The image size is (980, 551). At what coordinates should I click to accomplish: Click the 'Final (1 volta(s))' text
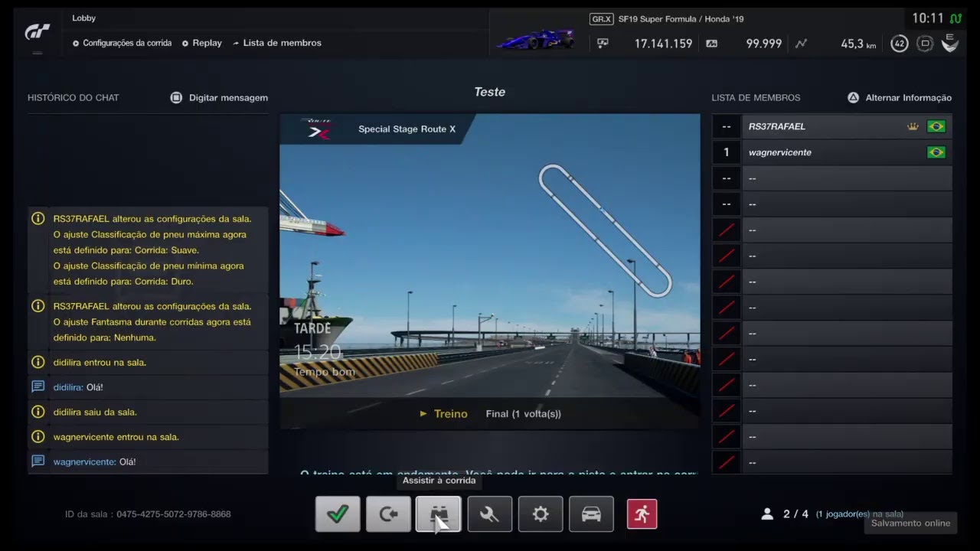[524, 414]
